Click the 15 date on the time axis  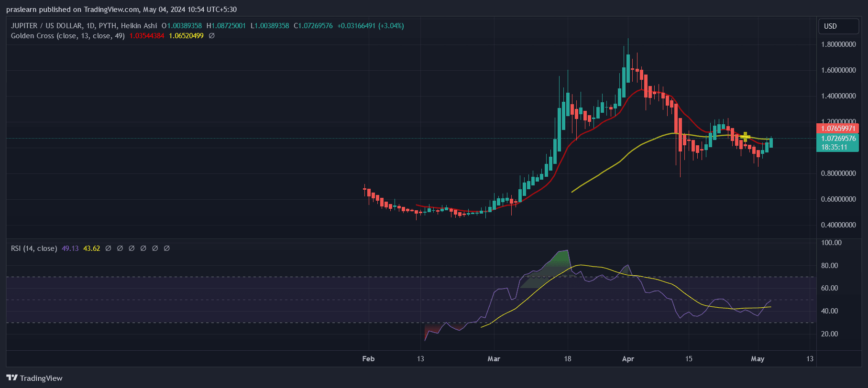pos(689,359)
